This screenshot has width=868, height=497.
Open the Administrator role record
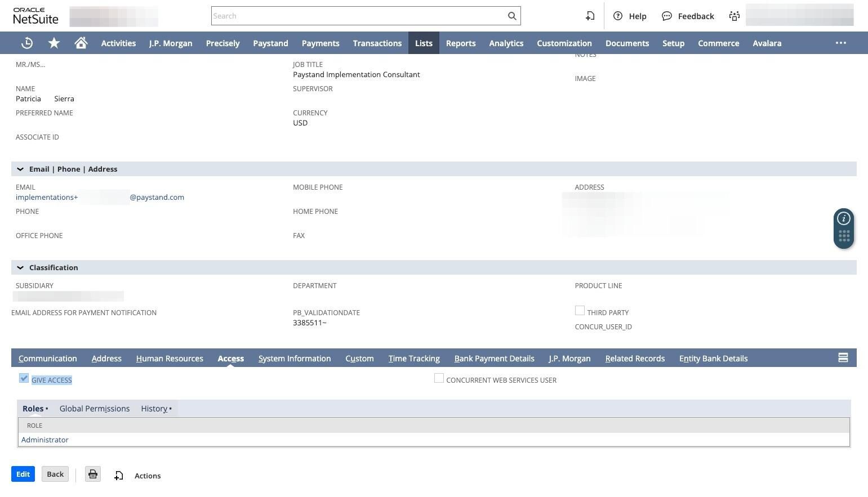44,440
